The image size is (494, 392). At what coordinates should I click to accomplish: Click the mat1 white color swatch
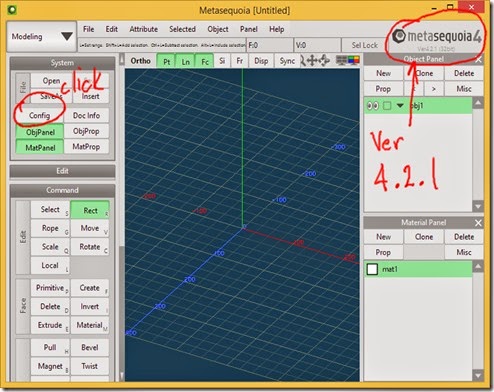(x=372, y=269)
